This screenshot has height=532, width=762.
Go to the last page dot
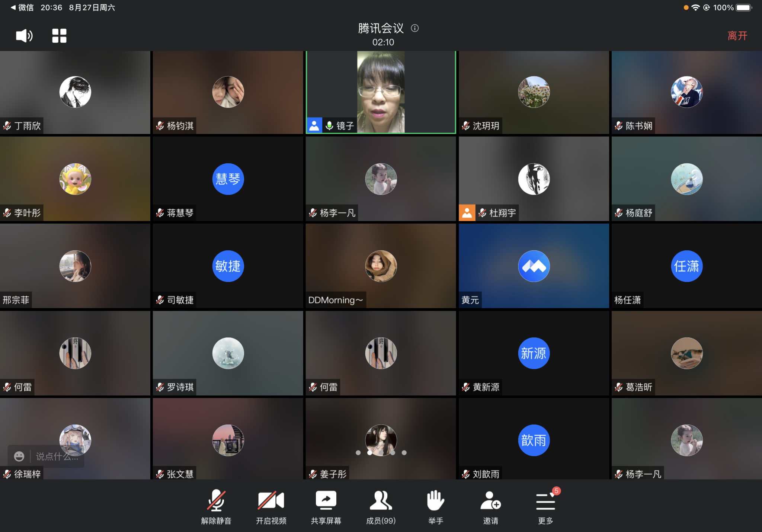[404, 453]
